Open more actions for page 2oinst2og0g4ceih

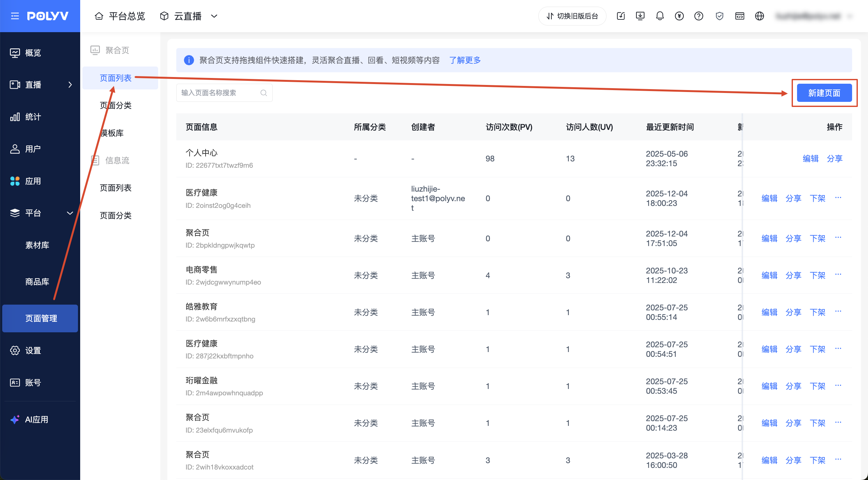[838, 198]
